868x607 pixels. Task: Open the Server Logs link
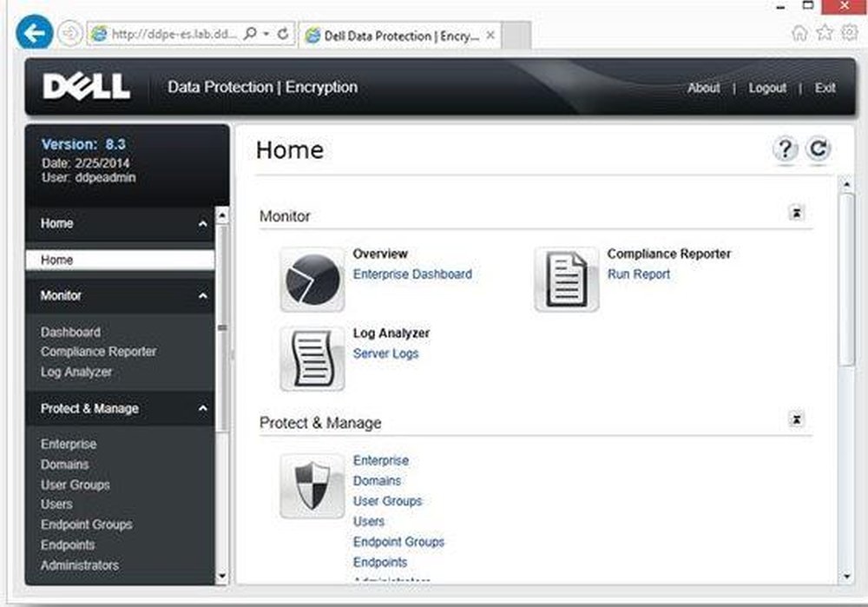coord(386,353)
